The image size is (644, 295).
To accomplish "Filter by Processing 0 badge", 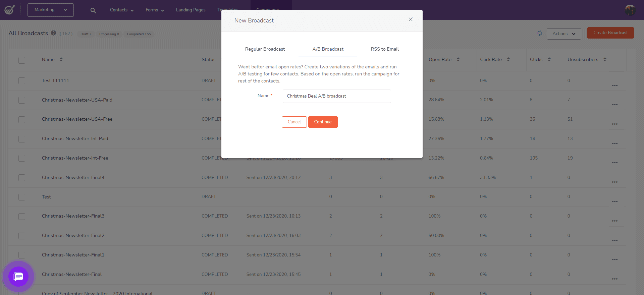I will point(109,34).
